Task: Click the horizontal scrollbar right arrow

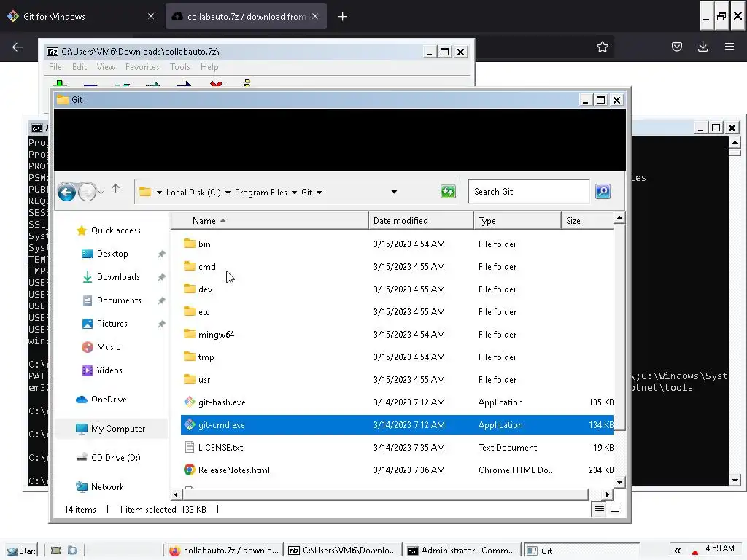Action: [607, 495]
